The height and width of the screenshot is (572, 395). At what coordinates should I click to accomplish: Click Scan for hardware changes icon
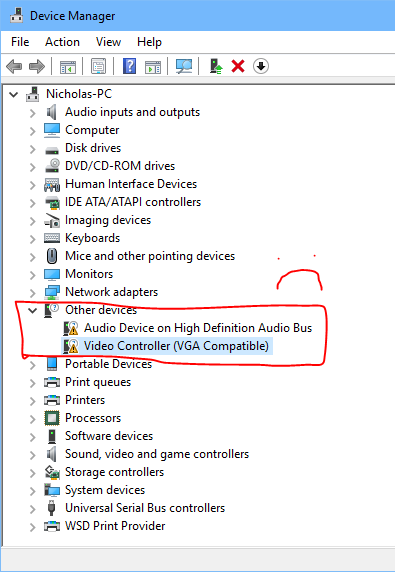[x=183, y=66]
